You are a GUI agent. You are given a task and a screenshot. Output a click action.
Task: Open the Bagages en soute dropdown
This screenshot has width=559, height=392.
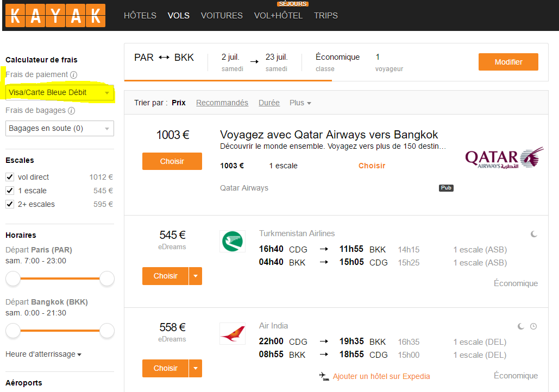(60, 128)
